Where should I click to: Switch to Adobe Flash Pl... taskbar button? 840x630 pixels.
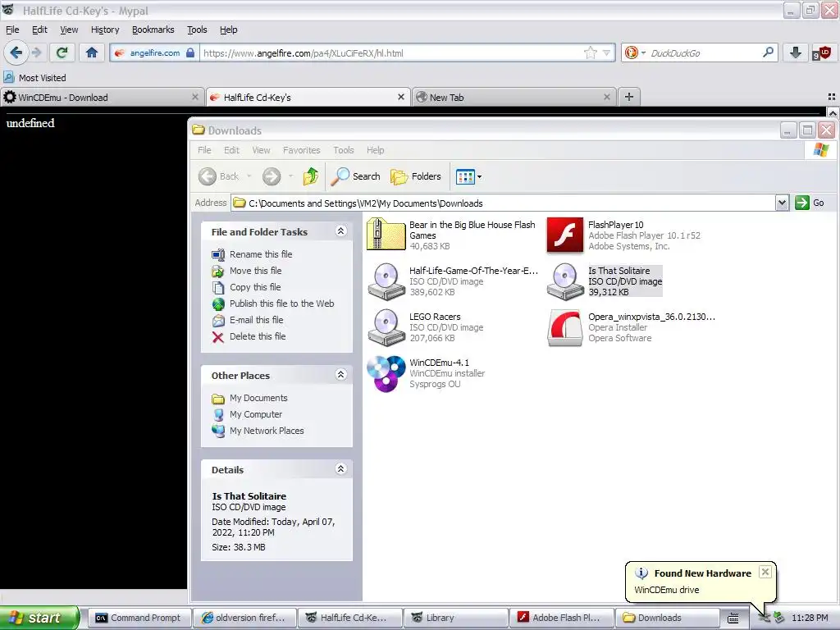[x=559, y=618]
